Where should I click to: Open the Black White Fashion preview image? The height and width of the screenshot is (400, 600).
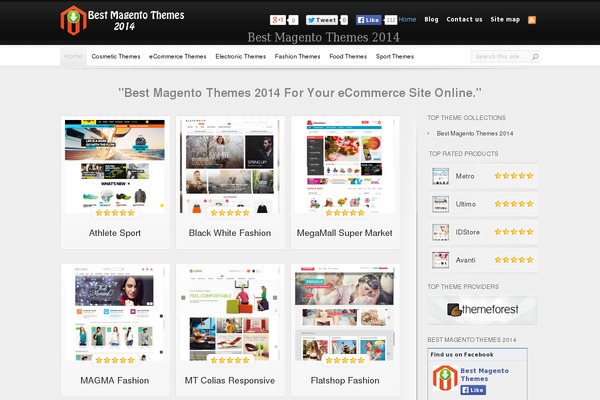pos(230,165)
